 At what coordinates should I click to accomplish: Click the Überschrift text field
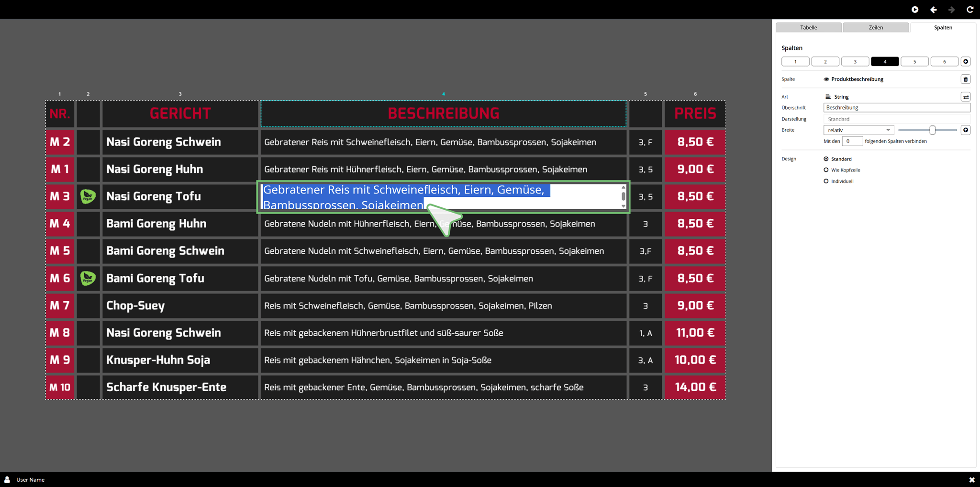click(x=896, y=108)
